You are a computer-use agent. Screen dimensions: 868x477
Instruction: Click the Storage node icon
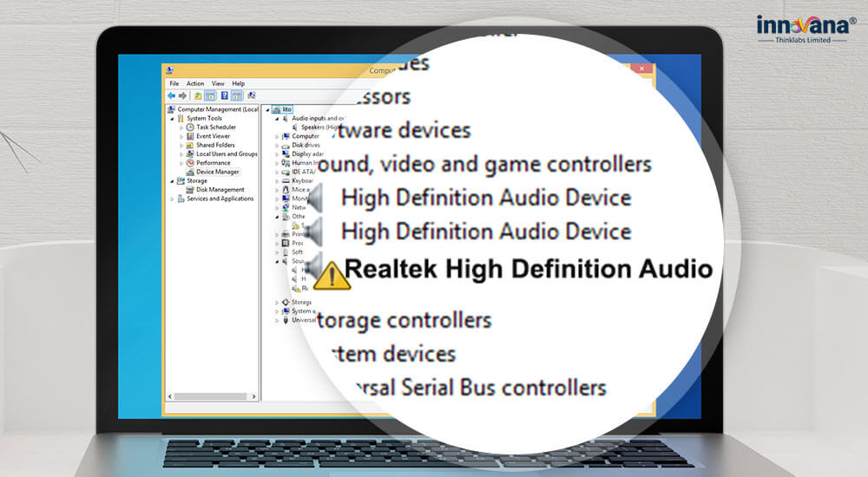click(x=181, y=181)
